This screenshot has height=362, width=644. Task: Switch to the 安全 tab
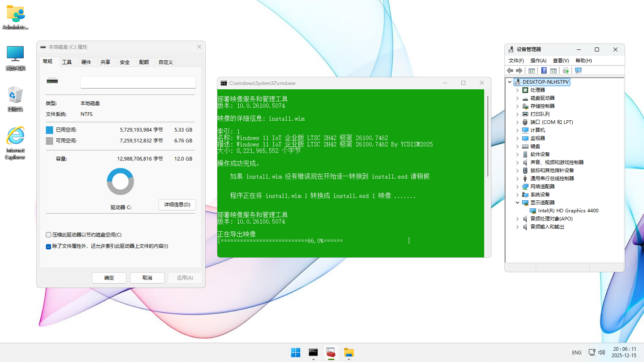click(x=125, y=62)
